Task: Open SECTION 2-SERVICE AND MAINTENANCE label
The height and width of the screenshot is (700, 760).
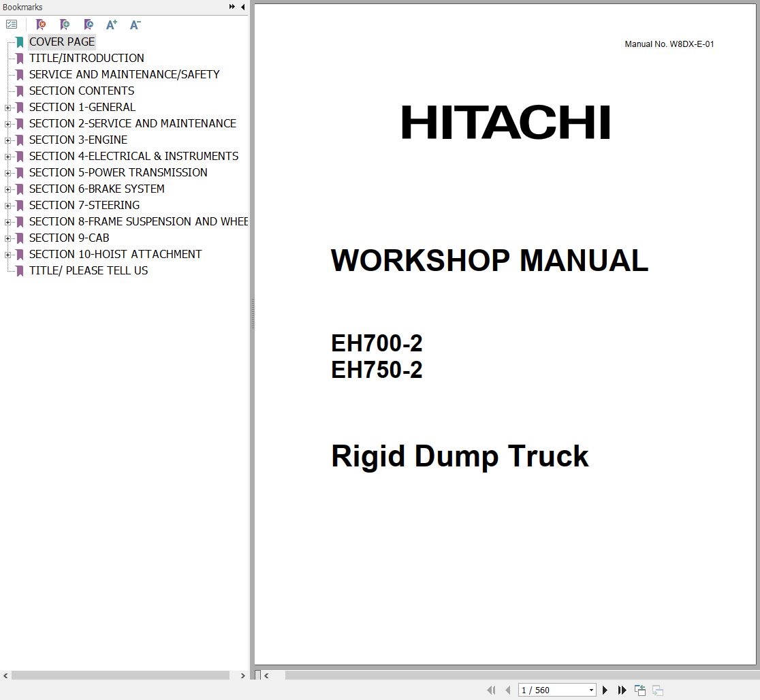Action: pyautogui.click(x=132, y=124)
